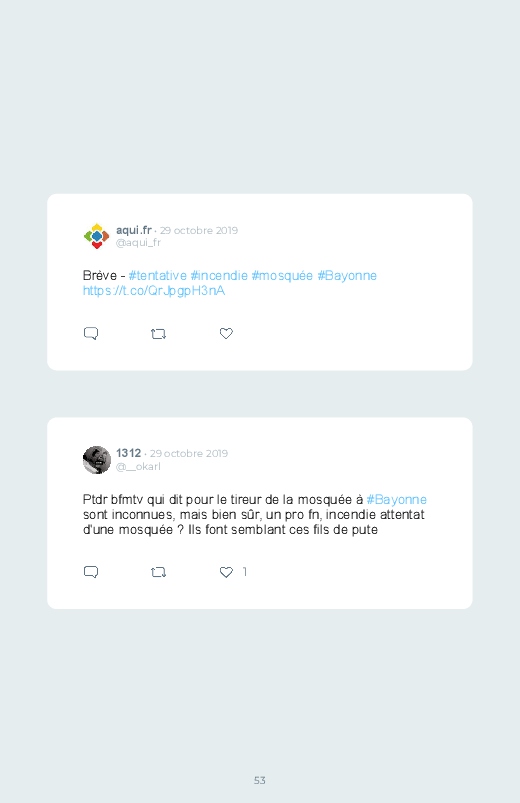Image resolution: width=520 pixels, height=803 pixels.
Task: Retweet the 1312 user's tweet
Action: [158, 572]
